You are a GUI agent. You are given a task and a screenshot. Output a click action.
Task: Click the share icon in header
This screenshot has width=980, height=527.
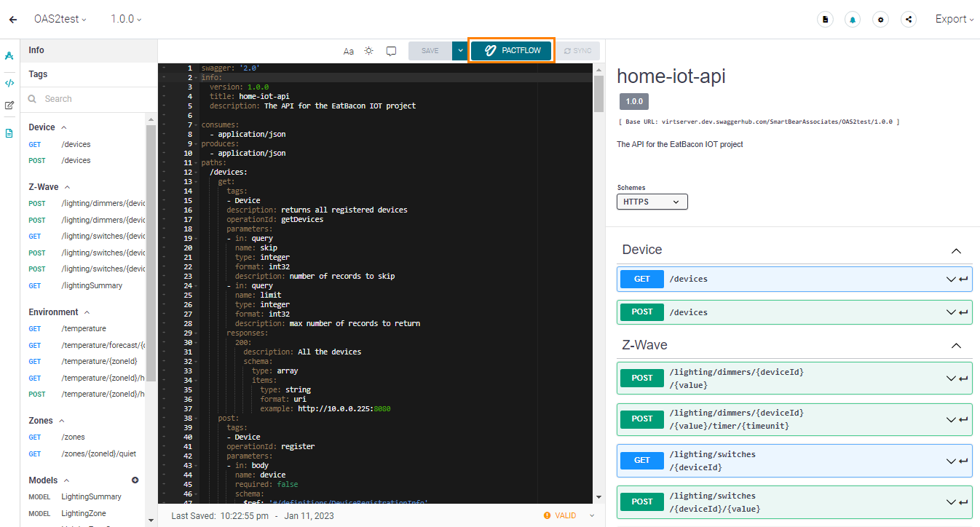[x=909, y=20]
